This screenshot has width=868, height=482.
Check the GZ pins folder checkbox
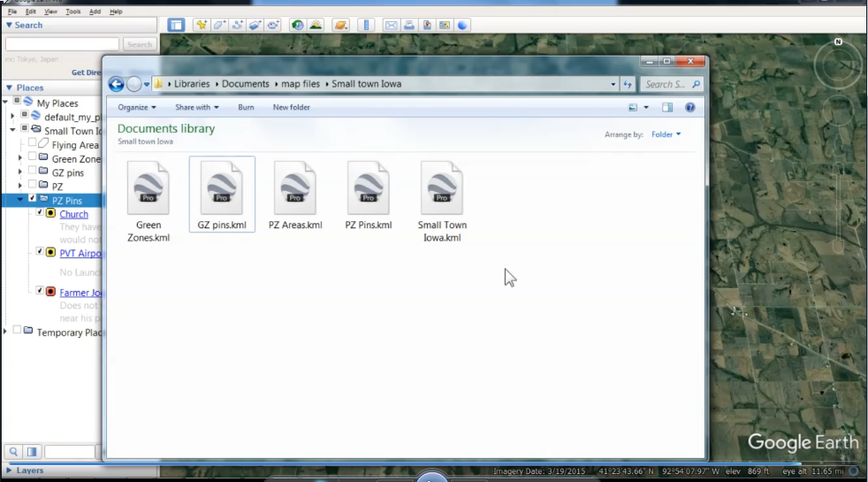click(x=32, y=171)
